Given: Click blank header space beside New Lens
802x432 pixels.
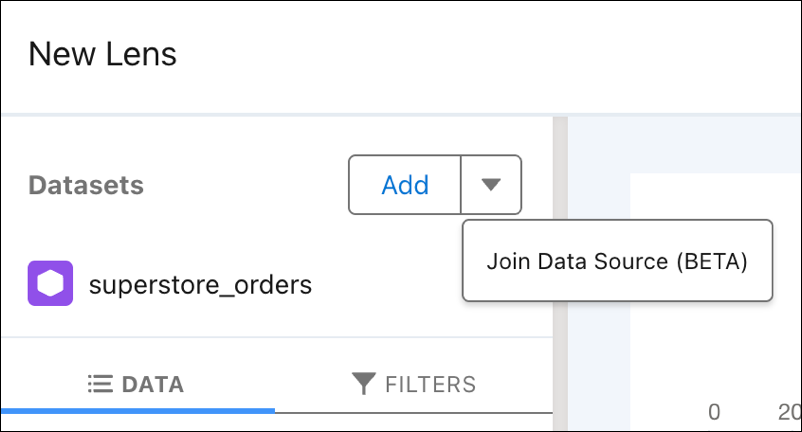Looking at the screenshot, I should click(x=486, y=56).
